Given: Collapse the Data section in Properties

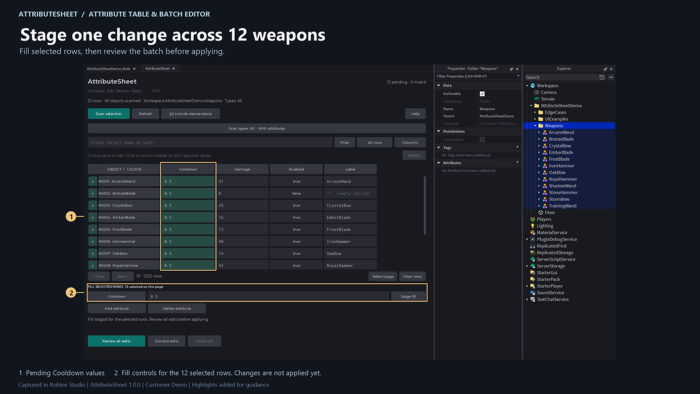Looking at the screenshot, I should pos(438,85).
